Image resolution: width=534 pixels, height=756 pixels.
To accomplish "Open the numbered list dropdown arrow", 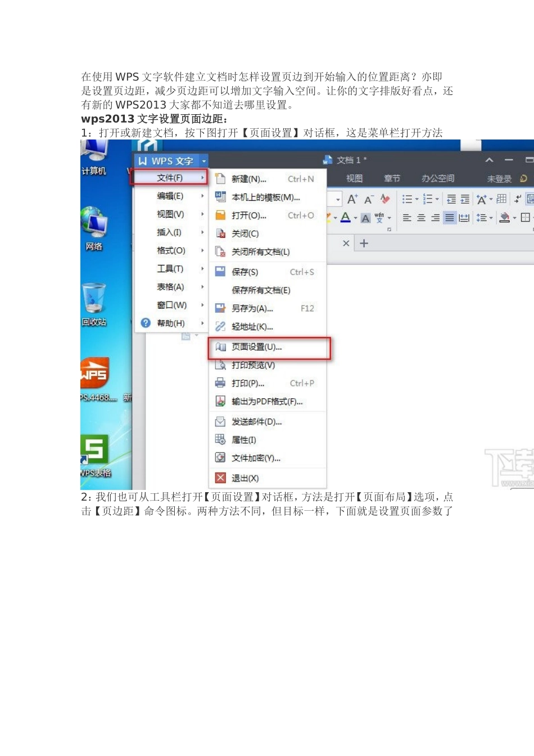I will coord(437,200).
